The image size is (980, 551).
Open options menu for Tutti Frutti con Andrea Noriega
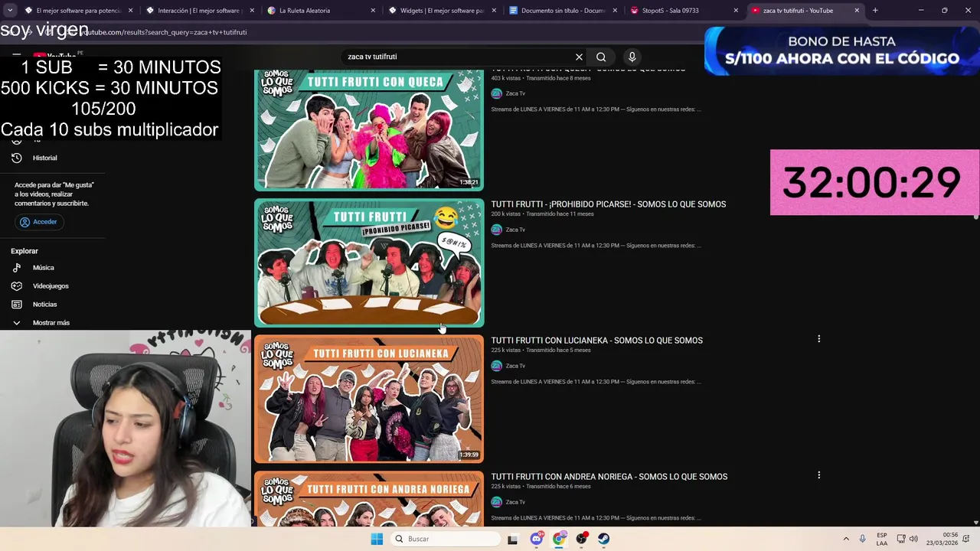pyautogui.click(x=818, y=475)
